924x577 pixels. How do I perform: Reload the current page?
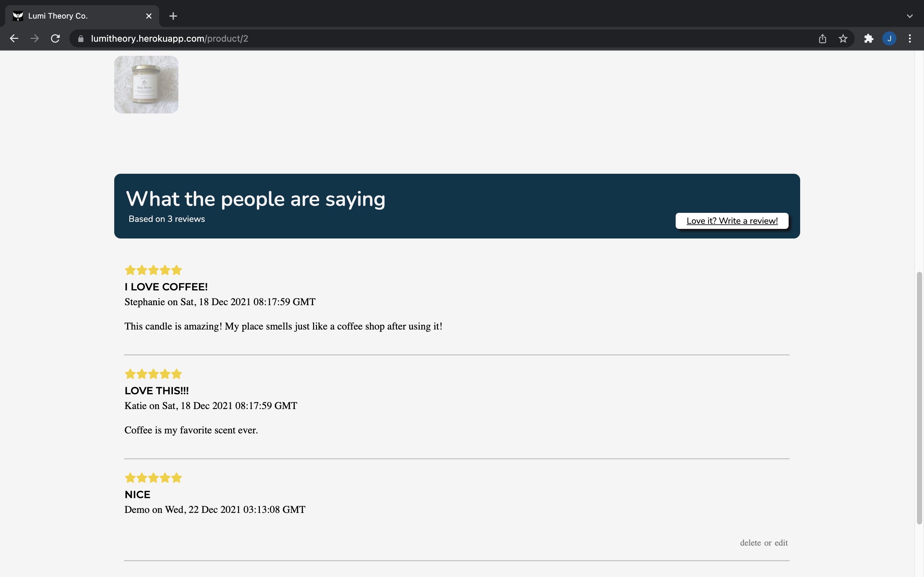pyautogui.click(x=56, y=38)
